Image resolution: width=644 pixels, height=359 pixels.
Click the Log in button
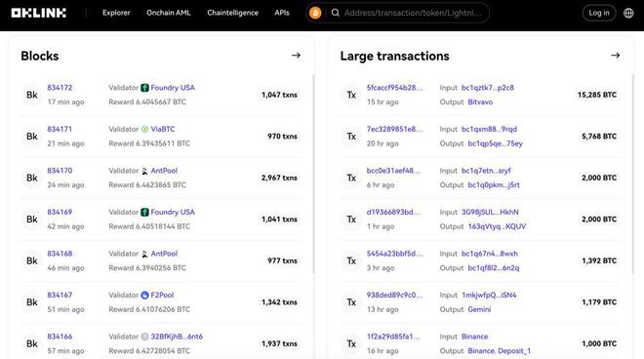599,13
